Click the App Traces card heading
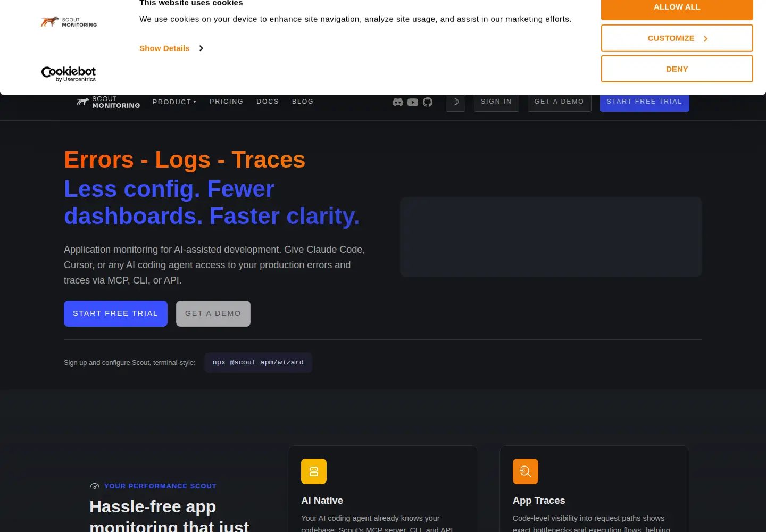 tap(539, 501)
